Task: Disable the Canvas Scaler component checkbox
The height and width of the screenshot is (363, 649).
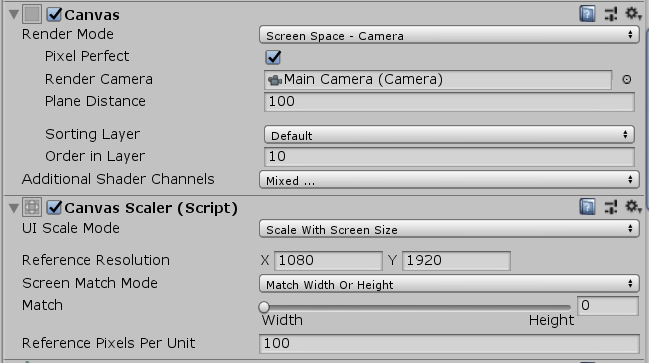Action: click(x=54, y=207)
